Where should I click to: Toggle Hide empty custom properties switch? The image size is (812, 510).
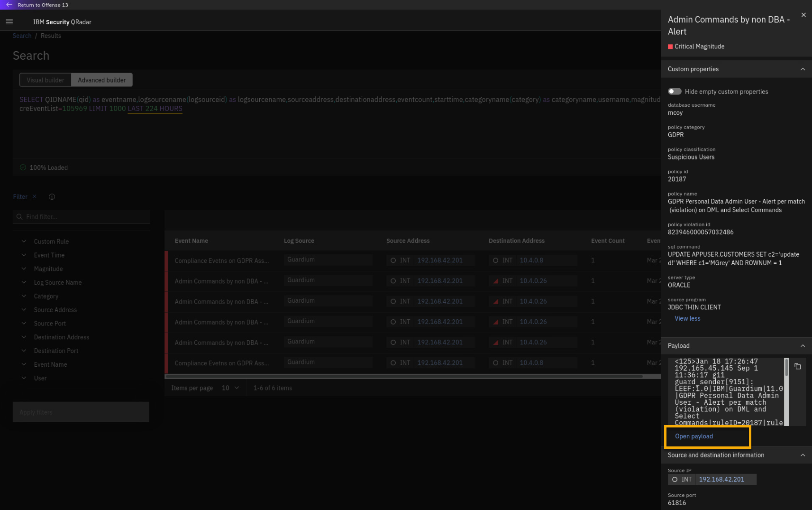click(x=675, y=92)
